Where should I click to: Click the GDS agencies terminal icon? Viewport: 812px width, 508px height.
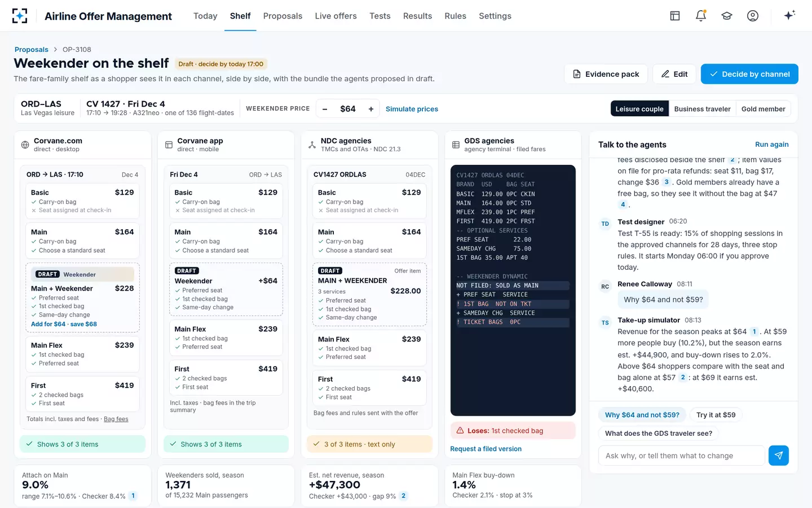(x=456, y=145)
